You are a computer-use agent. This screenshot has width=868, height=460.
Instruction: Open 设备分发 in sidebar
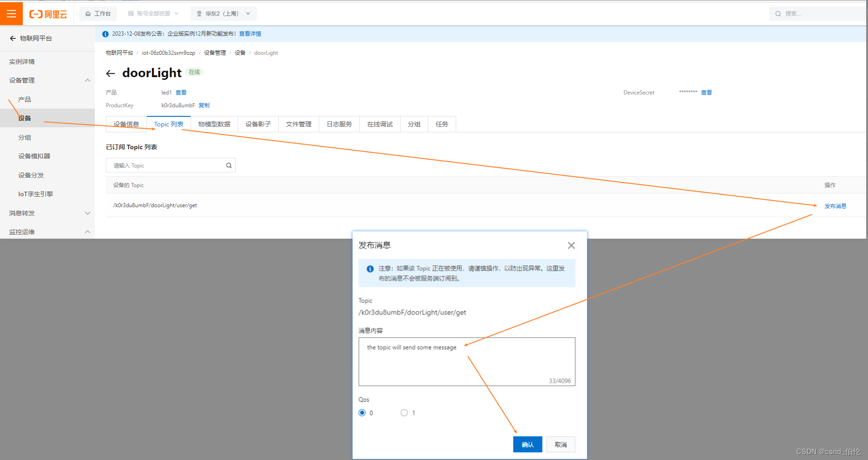click(31, 175)
